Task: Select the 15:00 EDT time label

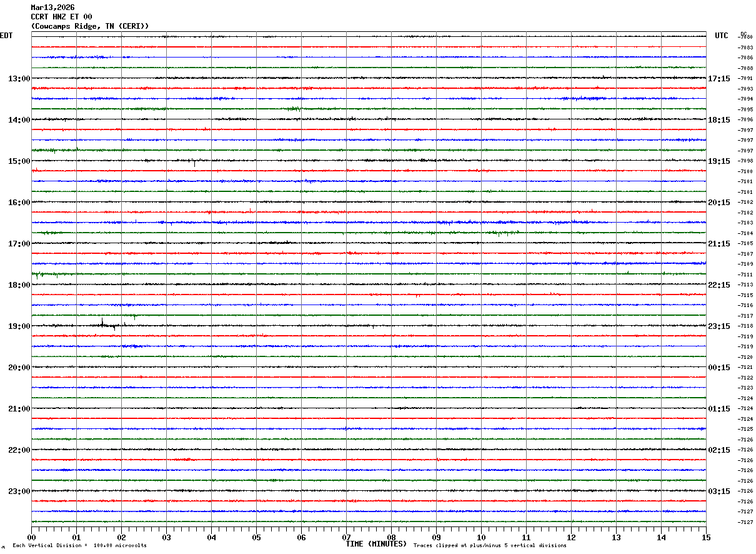Action: tap(19, 161)
